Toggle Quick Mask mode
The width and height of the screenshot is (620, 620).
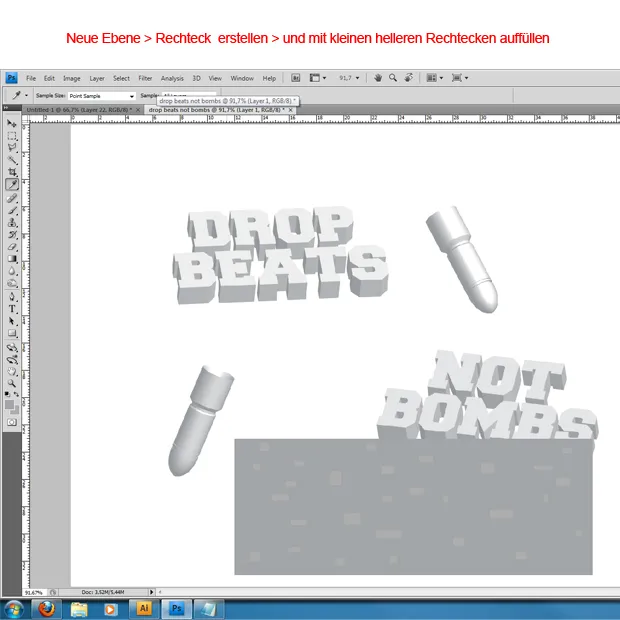(x=12, y=422)
